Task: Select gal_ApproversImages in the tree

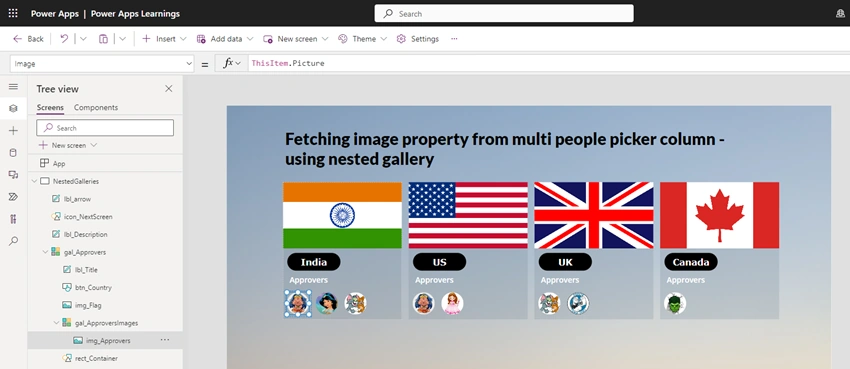Action: tap(106, 323)
